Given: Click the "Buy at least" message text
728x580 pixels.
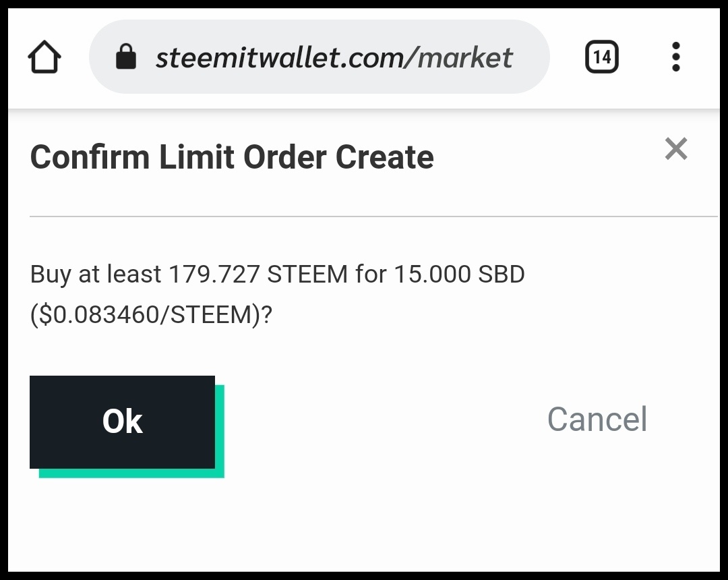Looking at the screenshot, I should [x=96, y=274].
